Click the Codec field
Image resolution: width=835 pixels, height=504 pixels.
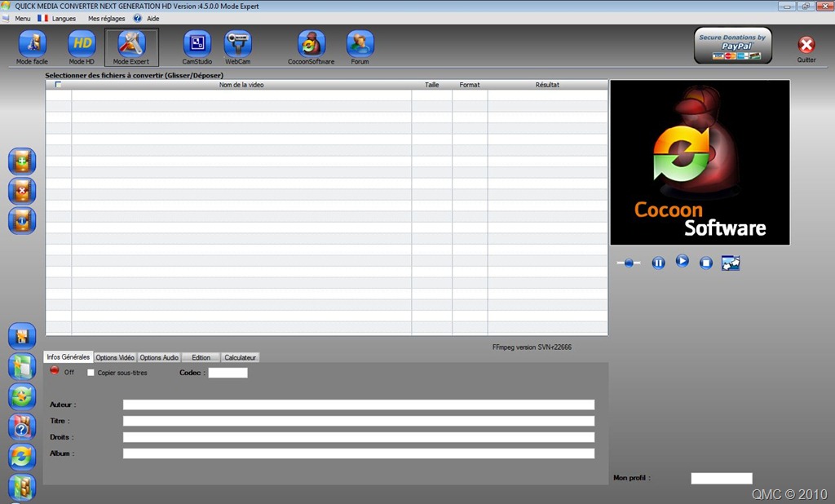228,373
